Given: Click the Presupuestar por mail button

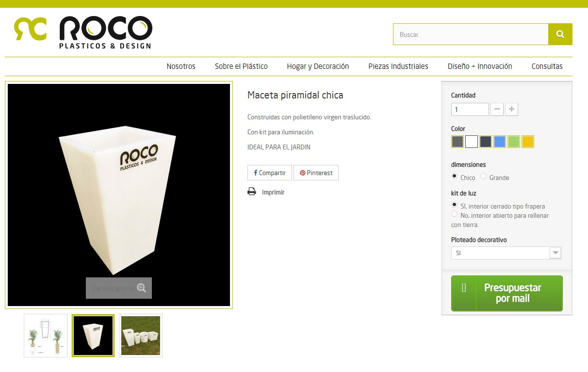Looking at the screenshot, I should coord(507,293).
